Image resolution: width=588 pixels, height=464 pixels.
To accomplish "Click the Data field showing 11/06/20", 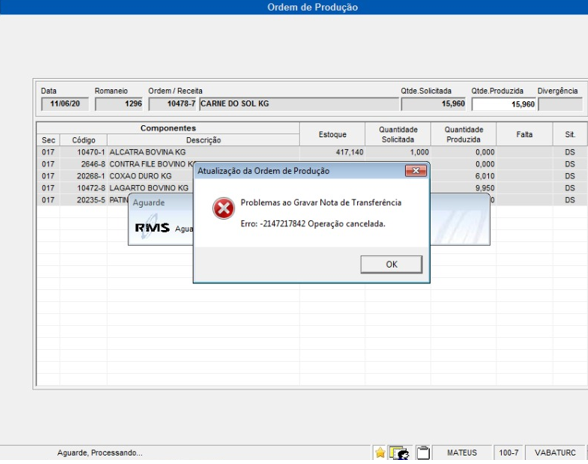I will coord(64,104).
